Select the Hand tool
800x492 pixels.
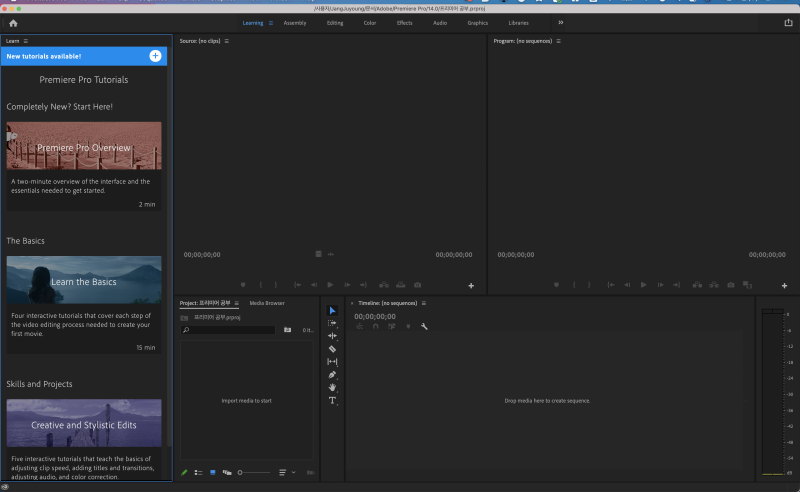[x=332, y=387]
